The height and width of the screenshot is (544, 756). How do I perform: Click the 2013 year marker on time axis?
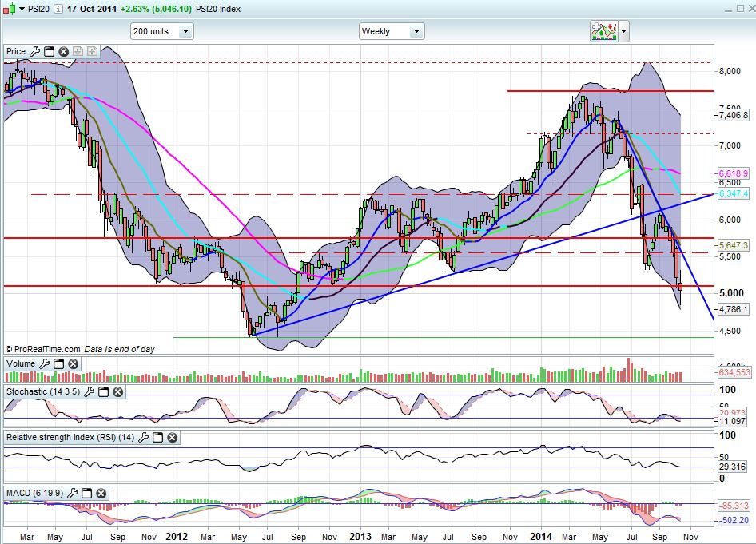360,536
